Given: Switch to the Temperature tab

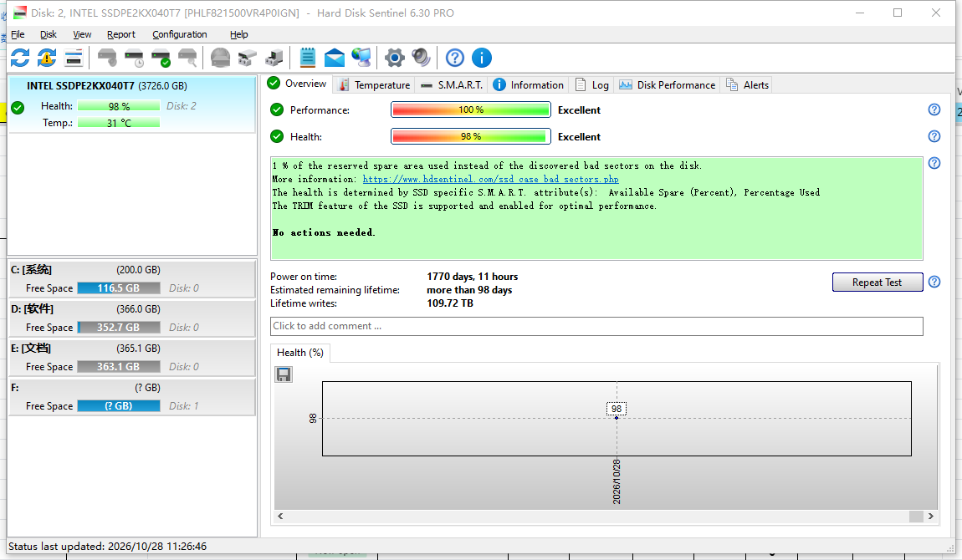Looking at the screenshot, I should point(374,85).
